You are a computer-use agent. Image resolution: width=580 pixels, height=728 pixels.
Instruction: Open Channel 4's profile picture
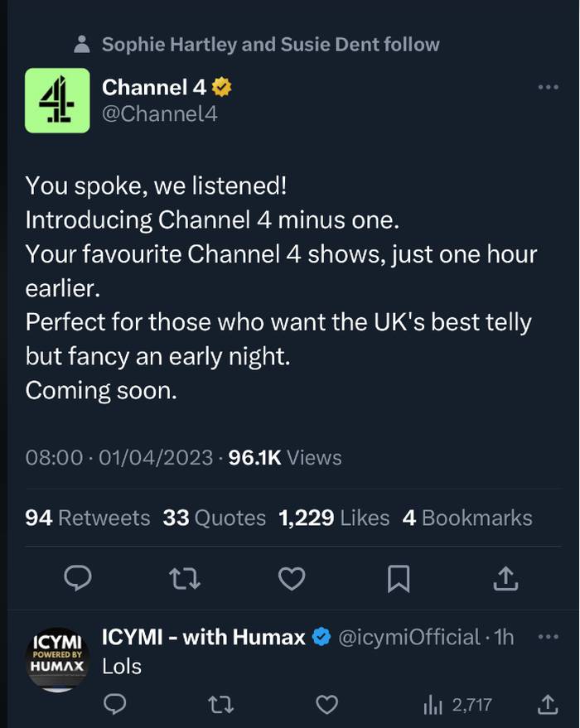tap(58, 100)
